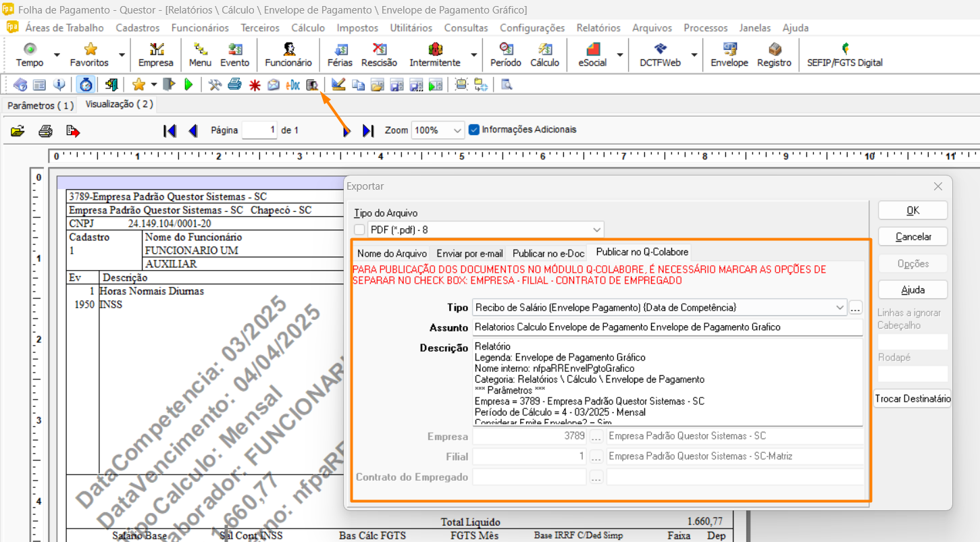
Task: Click the ellipsis button beside Contrato do Empregado
Action: [596, 477]
